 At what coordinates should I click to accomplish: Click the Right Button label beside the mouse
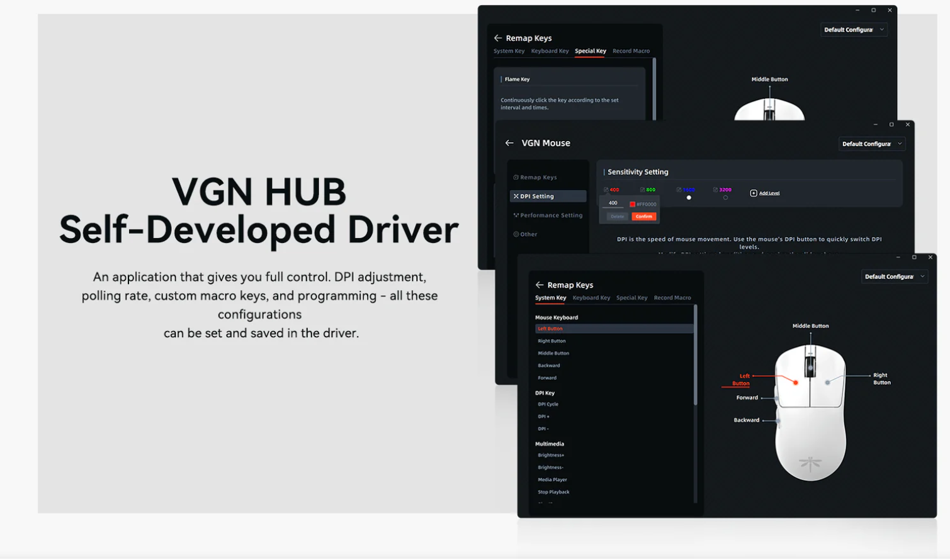coord(881,379)
